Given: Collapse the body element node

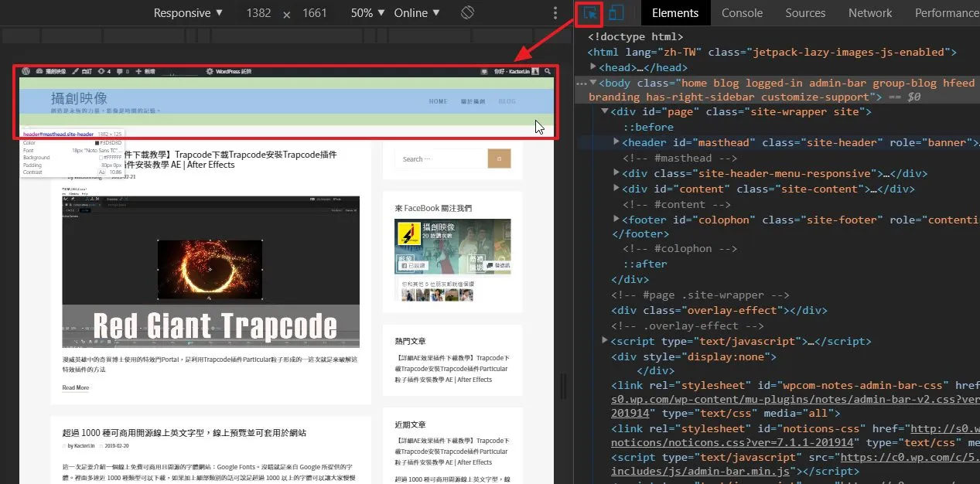Looking at the screenshot, I should coord(593,83).
